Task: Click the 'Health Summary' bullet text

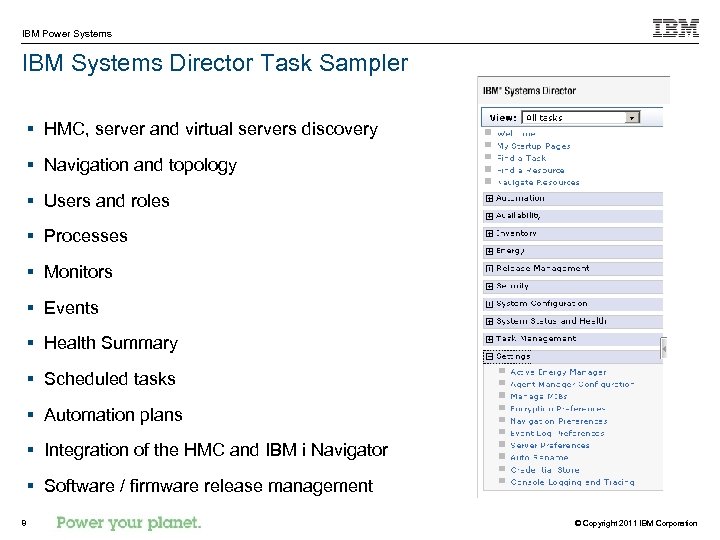Action: (x=111, y=343)
